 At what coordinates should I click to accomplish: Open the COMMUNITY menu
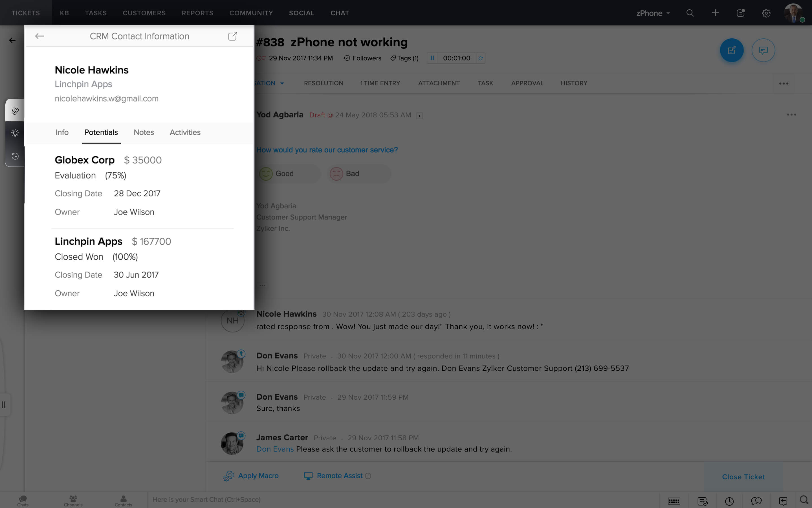[251, 13]
